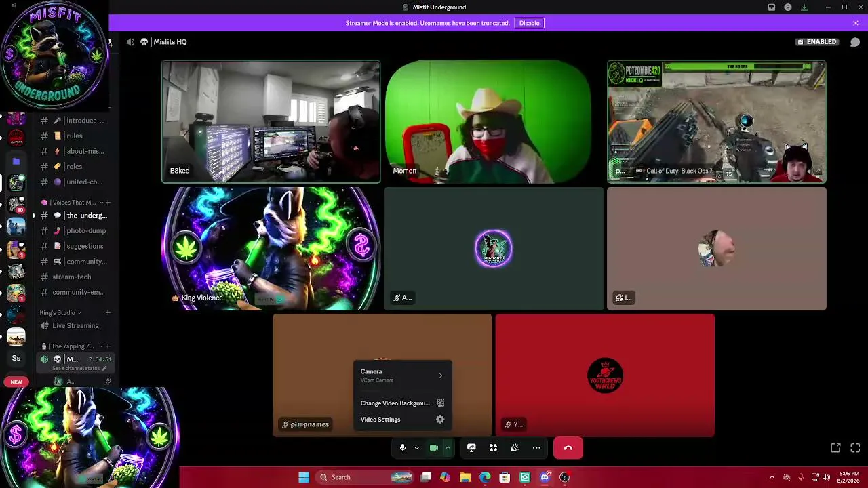
Task: Focus the King Violence video tile
Action: click(x=271, y=249)
